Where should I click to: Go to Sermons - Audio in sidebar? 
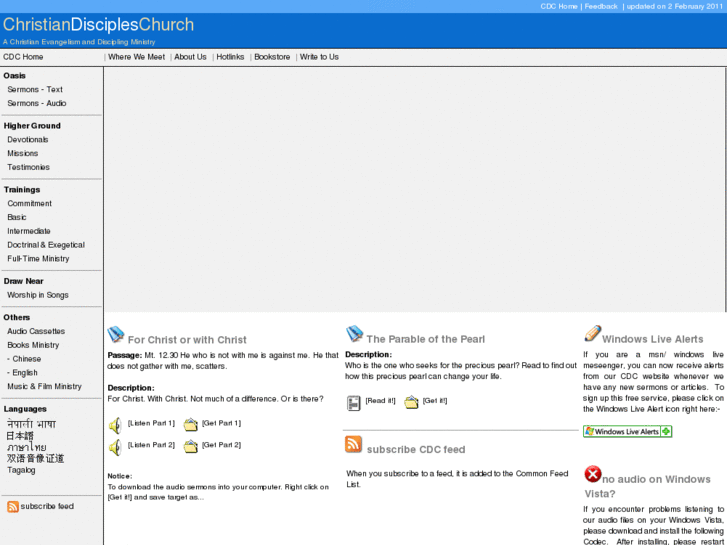tap(37, 103)
